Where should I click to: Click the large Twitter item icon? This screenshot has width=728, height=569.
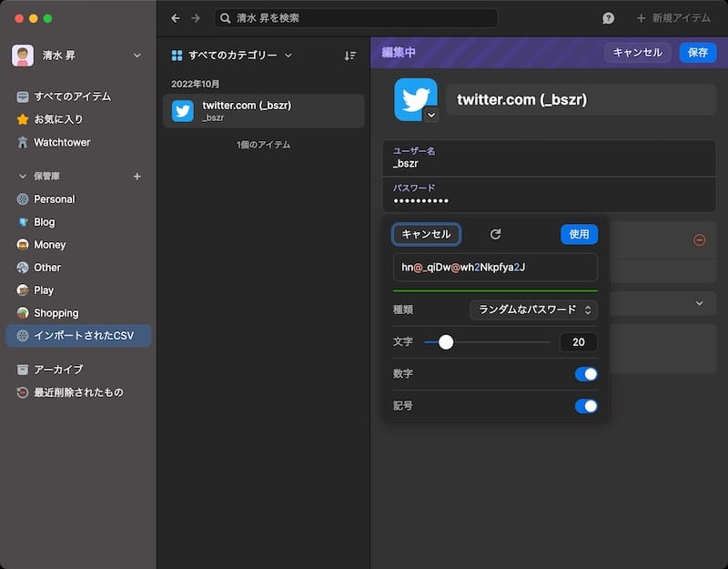(x=416, y=99)
